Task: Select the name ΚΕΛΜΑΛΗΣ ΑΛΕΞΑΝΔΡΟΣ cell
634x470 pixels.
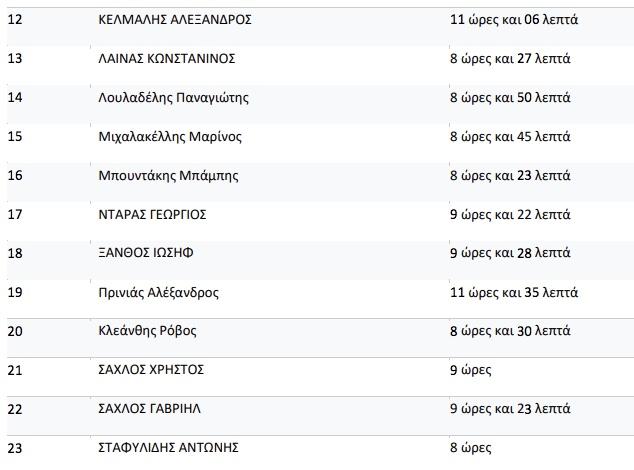Action: coord(175,19)
